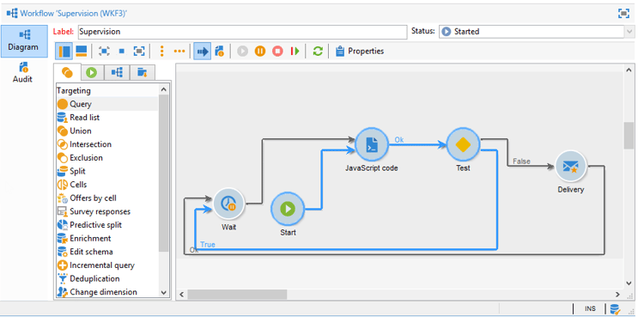Toggle the display progress arrow button
644x323 pixels.
click(202, 52)
